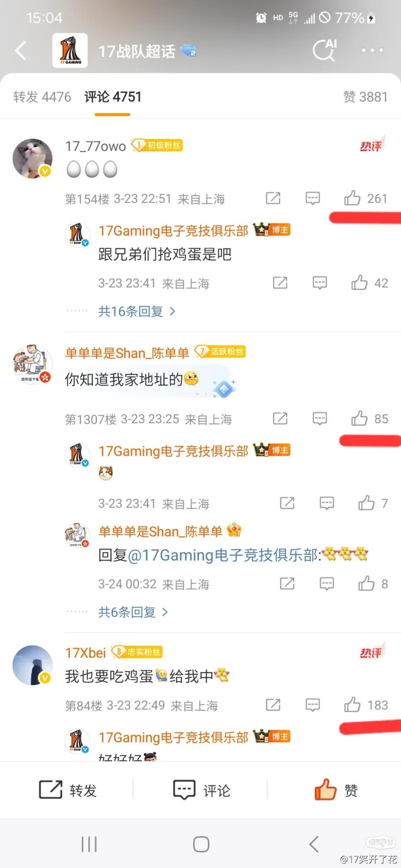Open the three-dot more menu
This screenshot has height=868, width=401.
pos(372,50)
